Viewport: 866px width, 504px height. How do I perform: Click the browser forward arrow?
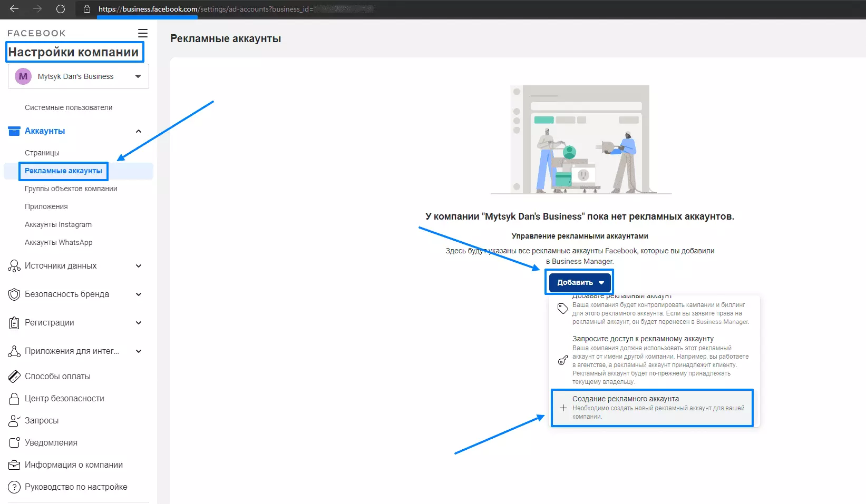tap(37, 9)
